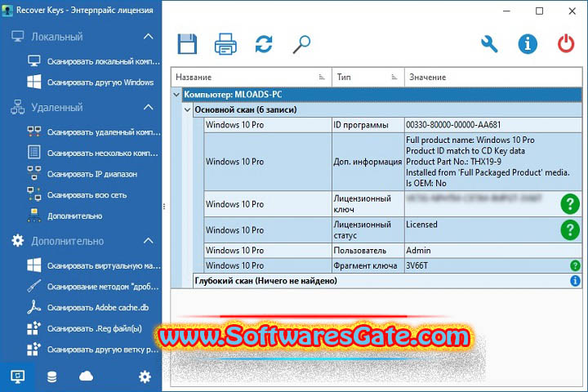588x392 pixels.
Task: Open search with the magnifier icon
Action: (x=301, y=44)
